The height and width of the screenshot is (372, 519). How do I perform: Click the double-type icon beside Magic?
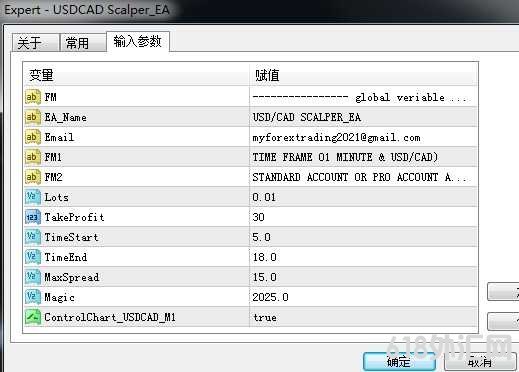click(33, 297)
